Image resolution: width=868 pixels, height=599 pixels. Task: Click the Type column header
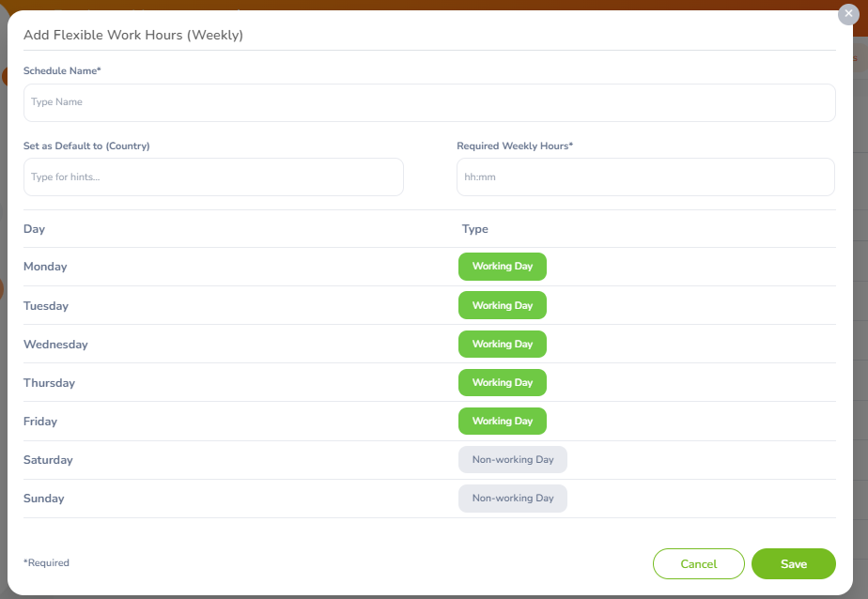pos(474,229)
